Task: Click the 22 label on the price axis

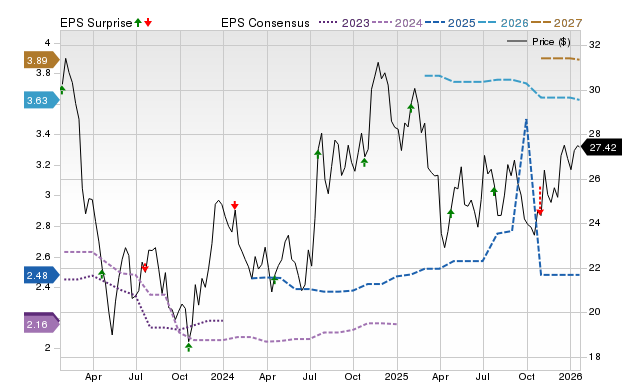Action: click(595, 268)
